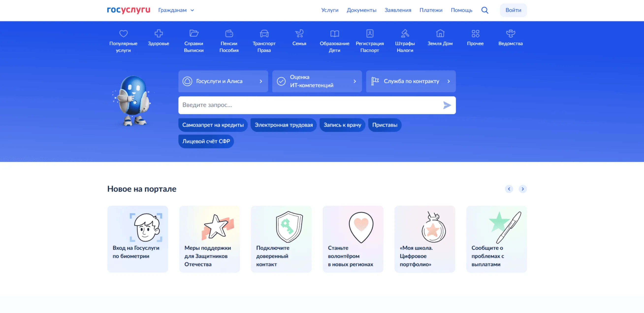644x313 pixels.
Task: Go to Документы in the top menu
Action: click(x=361, y=10)
